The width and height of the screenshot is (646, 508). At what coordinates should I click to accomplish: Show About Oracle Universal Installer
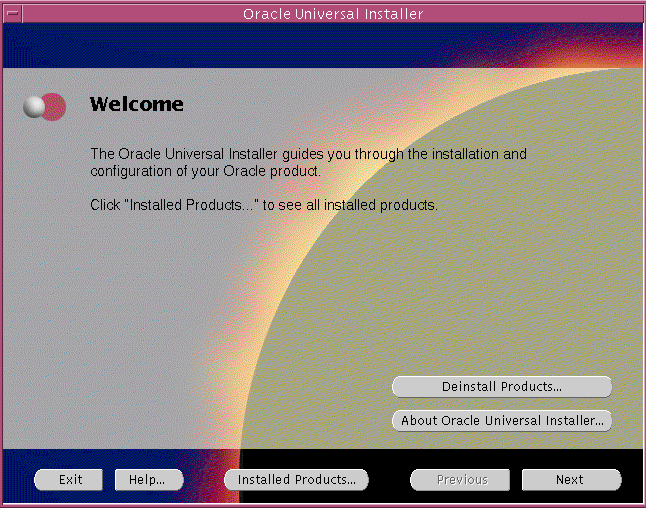(501, 421)
